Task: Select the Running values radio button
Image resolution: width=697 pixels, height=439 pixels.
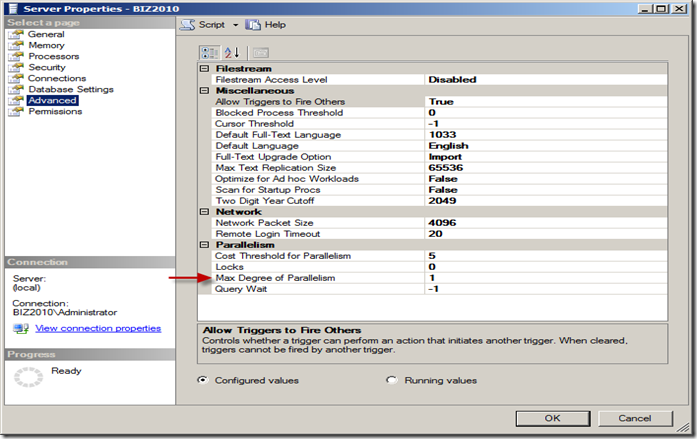Action: point(392,380)
